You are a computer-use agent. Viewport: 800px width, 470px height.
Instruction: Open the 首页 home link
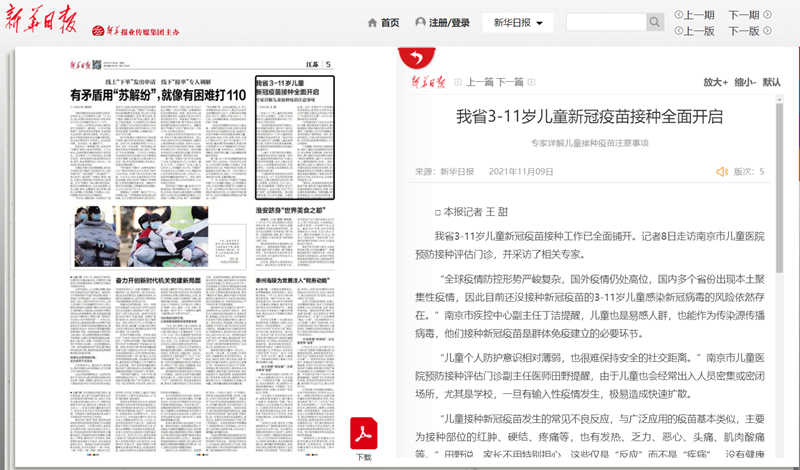coord(390,22)
